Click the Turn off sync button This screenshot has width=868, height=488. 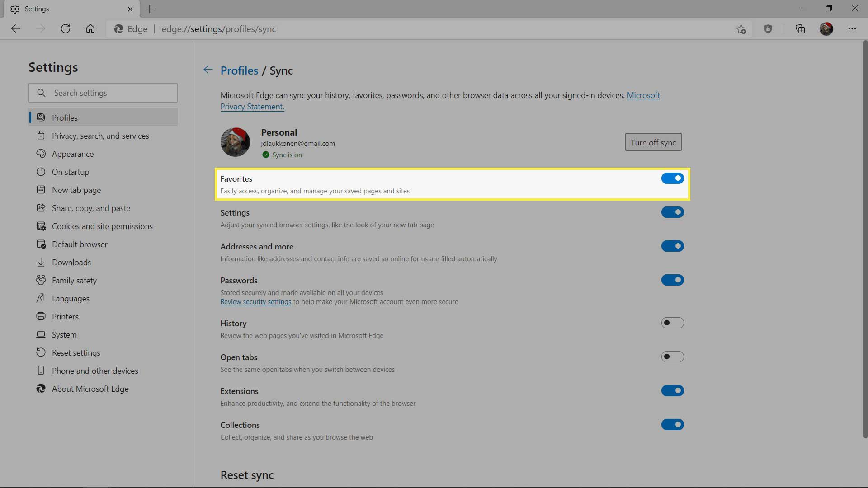(653, 142)
